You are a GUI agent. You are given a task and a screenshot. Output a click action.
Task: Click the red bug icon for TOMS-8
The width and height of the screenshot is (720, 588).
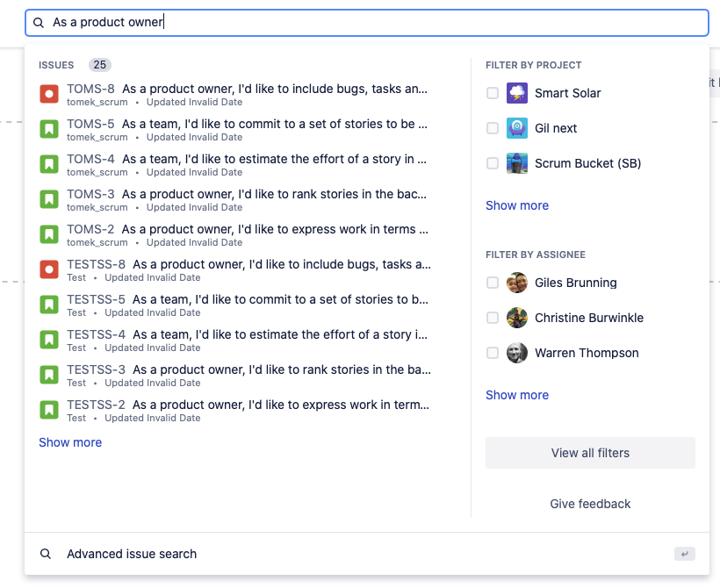coord(49,94)
